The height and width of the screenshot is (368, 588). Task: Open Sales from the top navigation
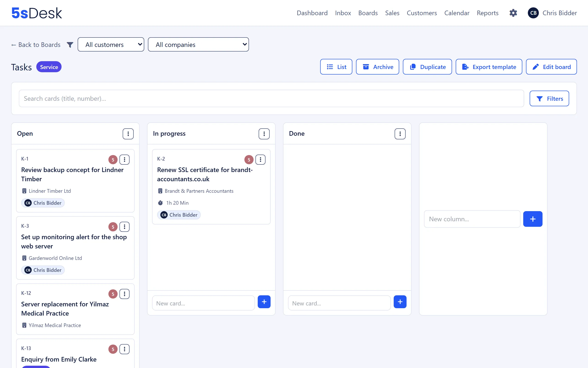pyautogui.click(x=392, y=13)
